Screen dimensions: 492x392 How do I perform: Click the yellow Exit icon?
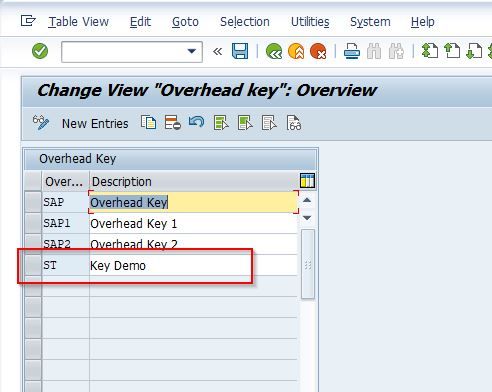[296, 51]
